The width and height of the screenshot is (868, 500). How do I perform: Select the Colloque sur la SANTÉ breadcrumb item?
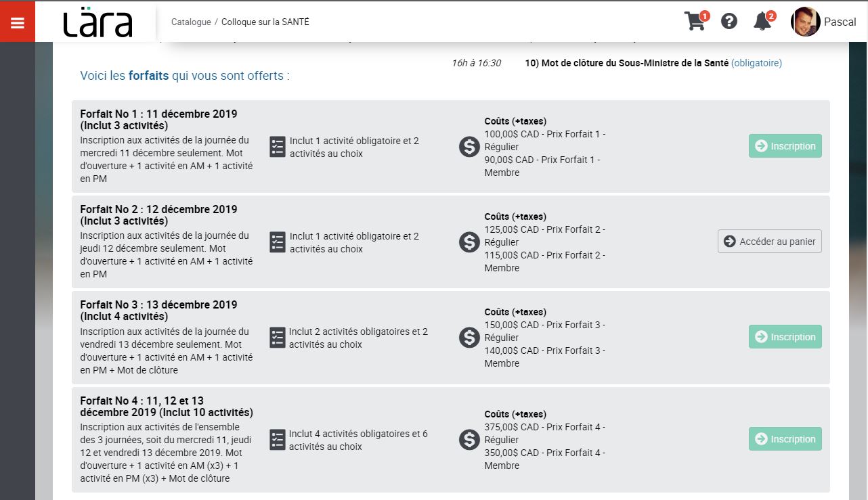pyautogui.click(x=265, y=22)
